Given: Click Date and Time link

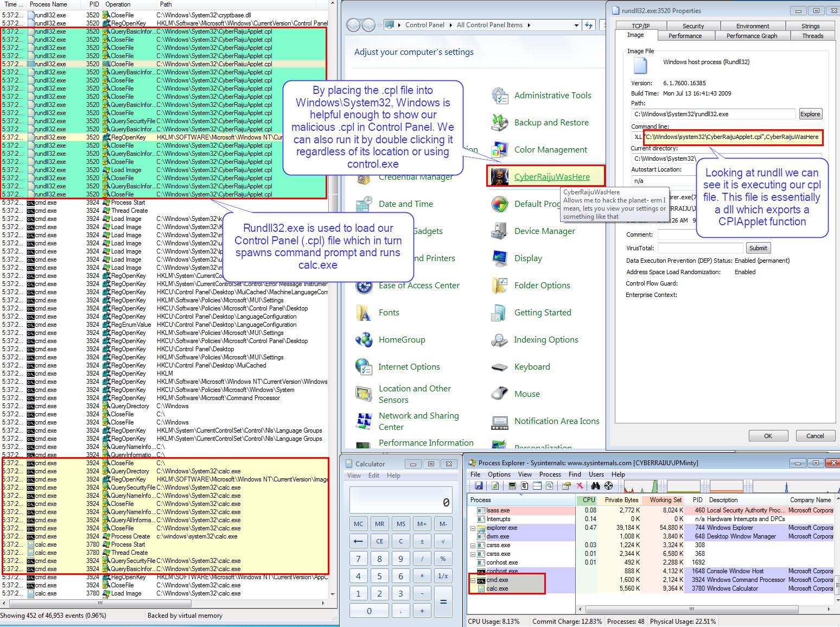Looking at the screenshot, I should (405, 204).
